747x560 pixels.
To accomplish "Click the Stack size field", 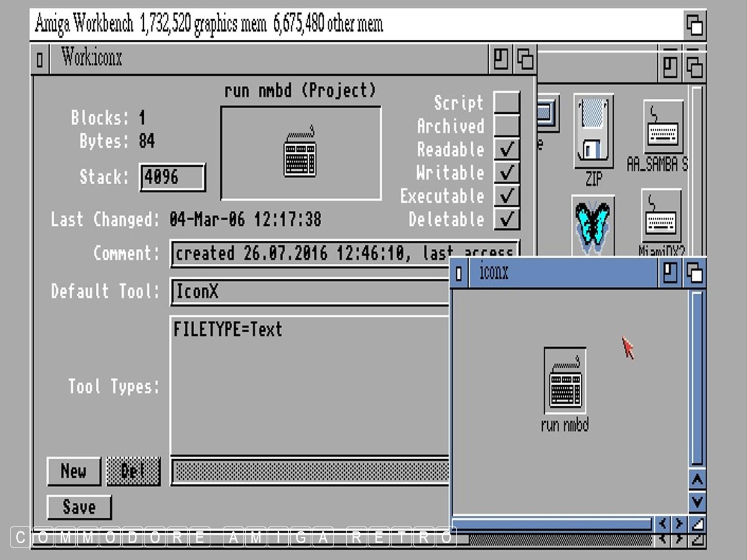I will (x=172, y=177).
